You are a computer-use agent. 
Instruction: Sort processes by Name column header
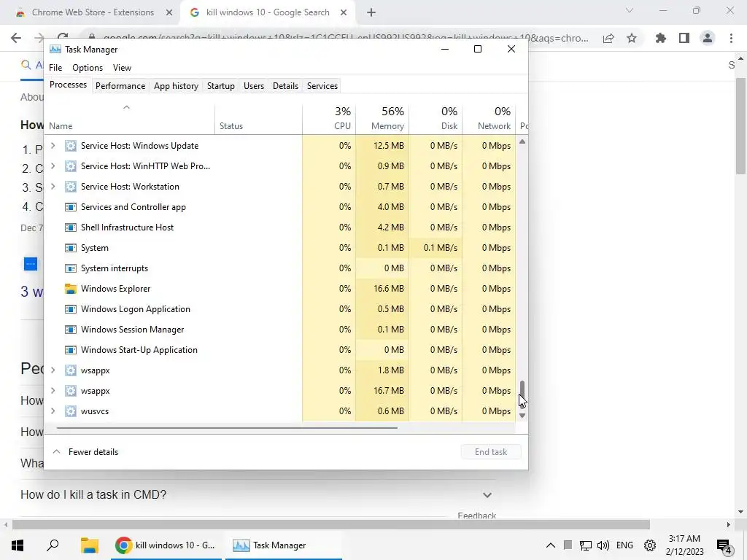pyautogui.click(x=130, y=118)
